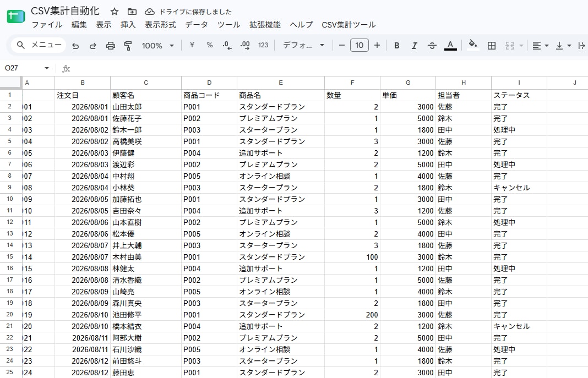Activate the paint format tool

pos(128,46)
